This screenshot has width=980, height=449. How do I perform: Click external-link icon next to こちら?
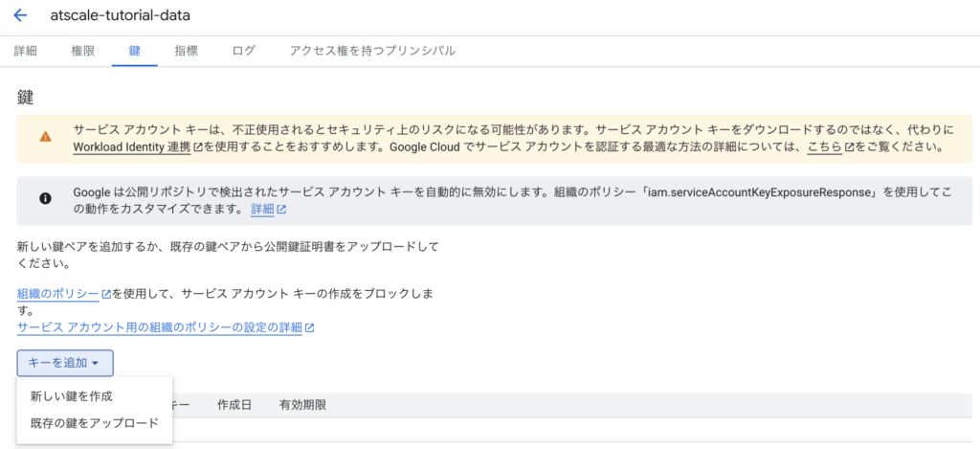(x=849, y=148)
